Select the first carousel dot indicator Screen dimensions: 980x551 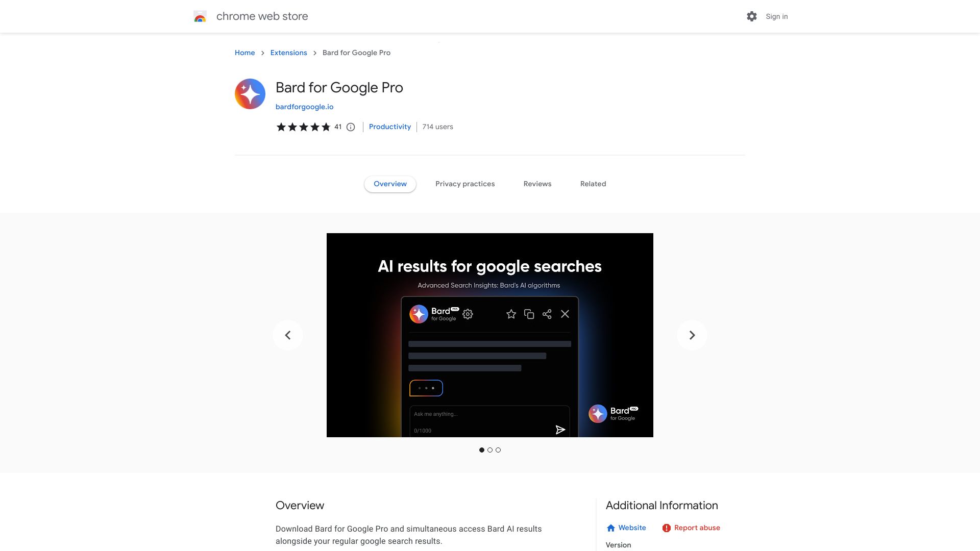(x=482, y=450)
